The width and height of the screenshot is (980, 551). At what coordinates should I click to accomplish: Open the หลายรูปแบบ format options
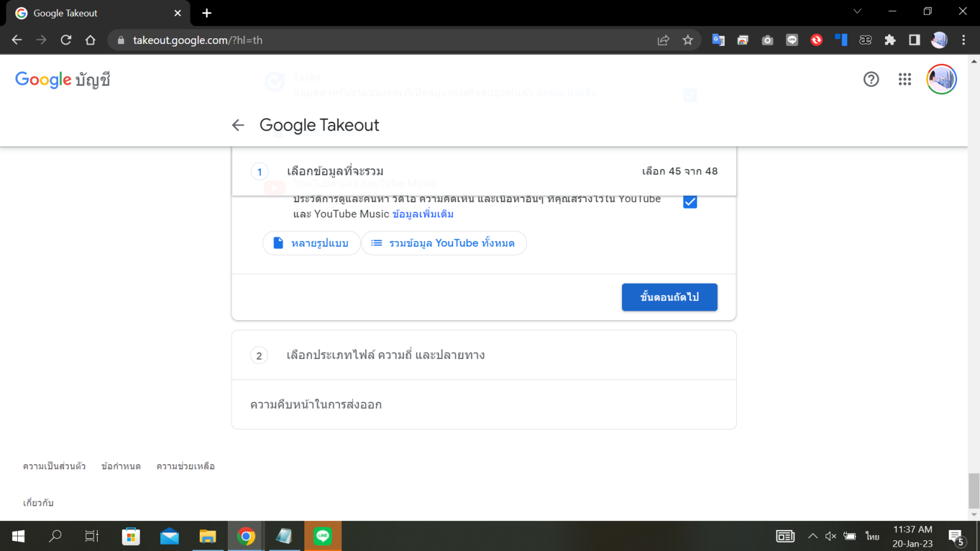[311, 243]
